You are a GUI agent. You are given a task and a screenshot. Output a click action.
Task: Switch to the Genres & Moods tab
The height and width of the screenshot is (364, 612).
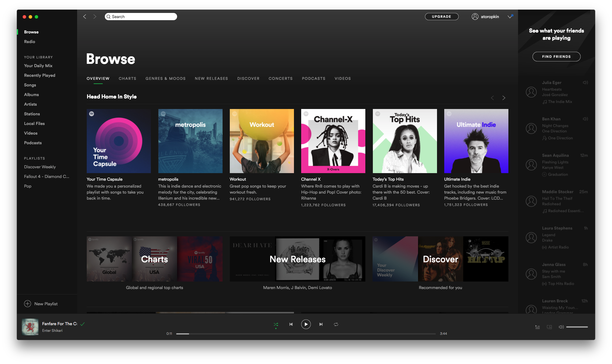165,79
